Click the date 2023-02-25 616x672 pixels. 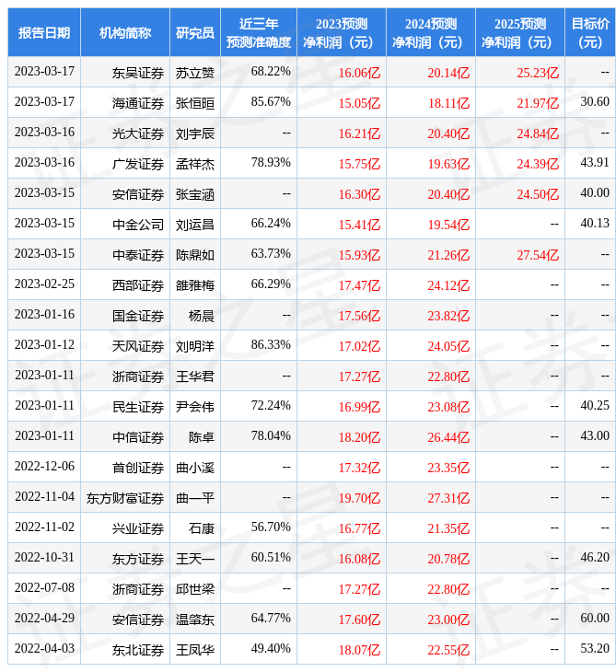coord(44,284)
